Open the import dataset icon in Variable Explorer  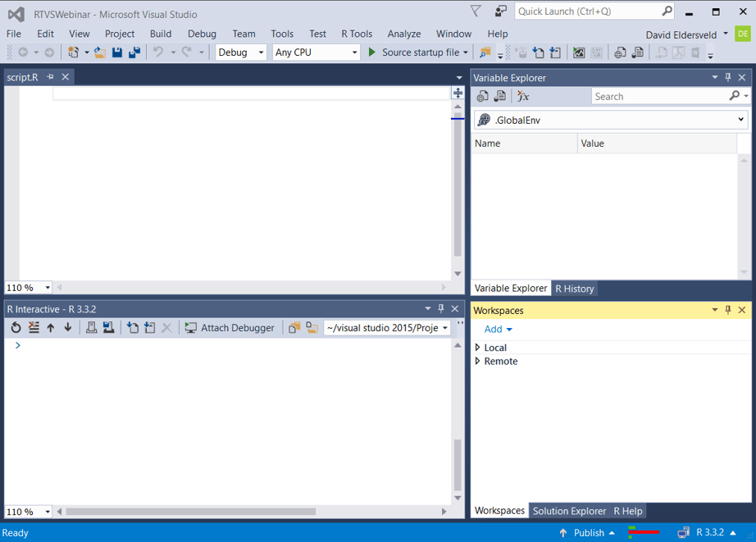coord(482,96)
